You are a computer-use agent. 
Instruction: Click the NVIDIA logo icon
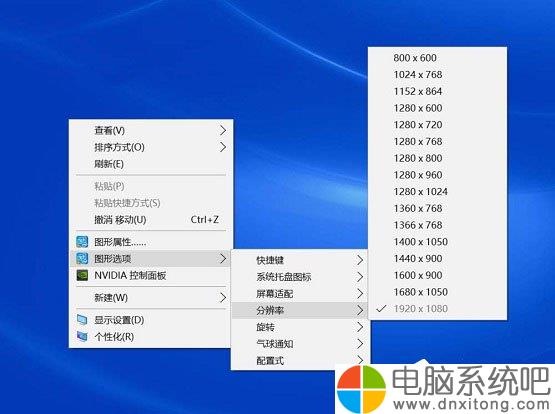82,275
